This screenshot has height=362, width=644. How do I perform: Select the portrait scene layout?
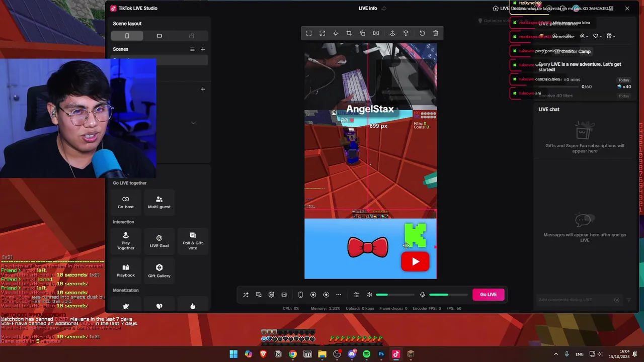127,36
